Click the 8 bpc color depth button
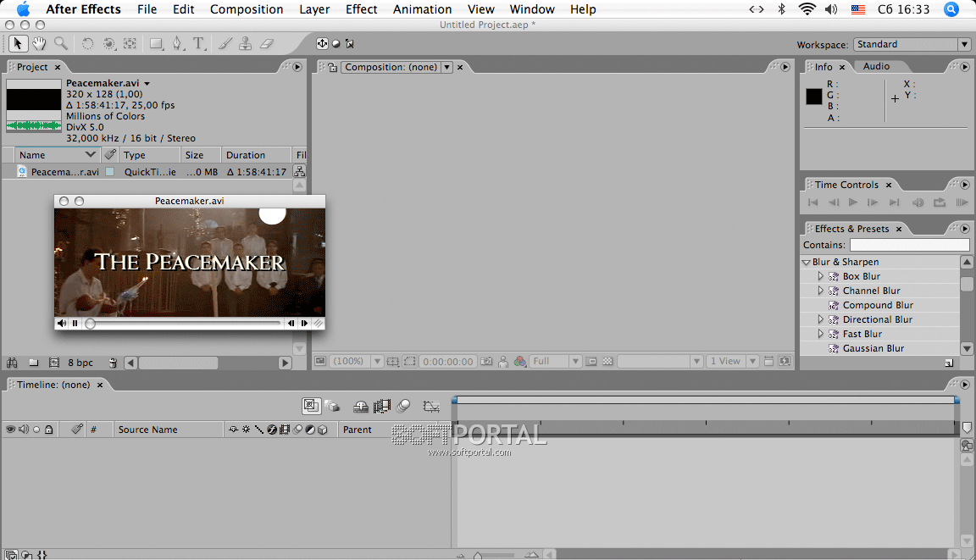 tap(80, 363)
